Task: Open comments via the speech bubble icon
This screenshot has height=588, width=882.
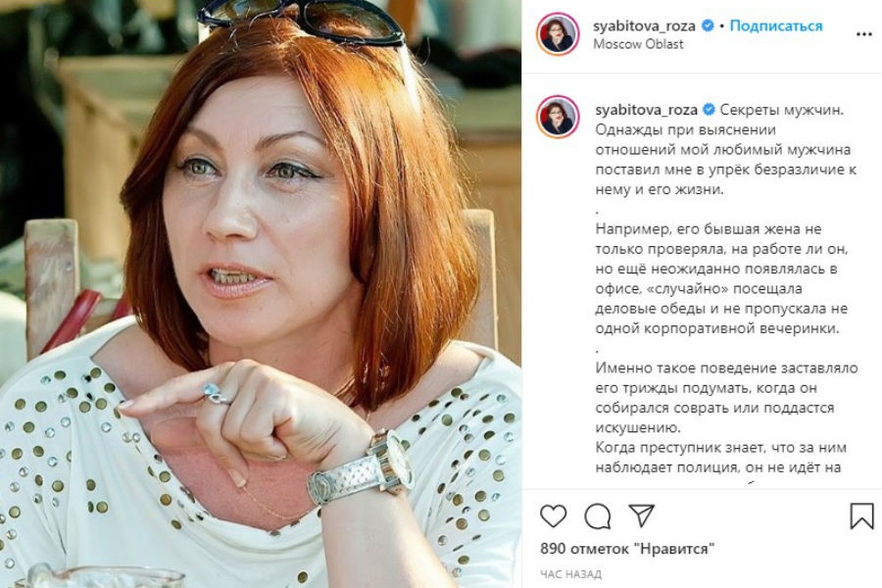Action: click(x=598, y=515)
